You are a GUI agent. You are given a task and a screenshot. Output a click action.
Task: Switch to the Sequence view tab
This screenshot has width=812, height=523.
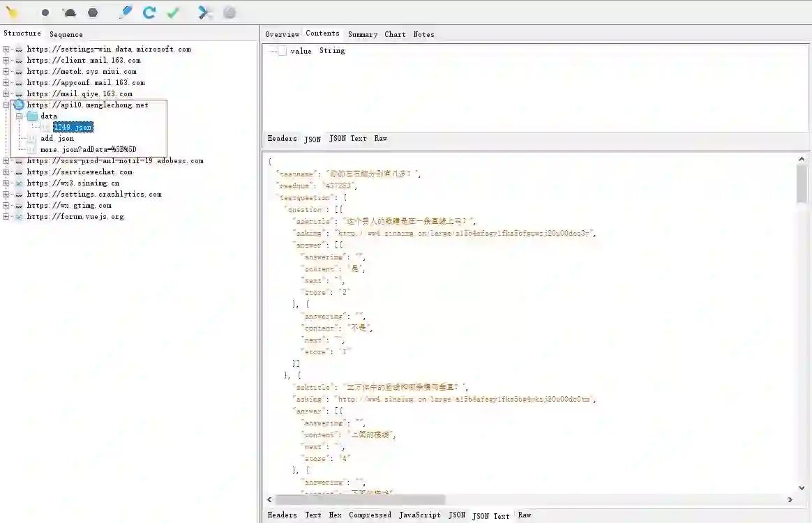[x=66, y=34]
